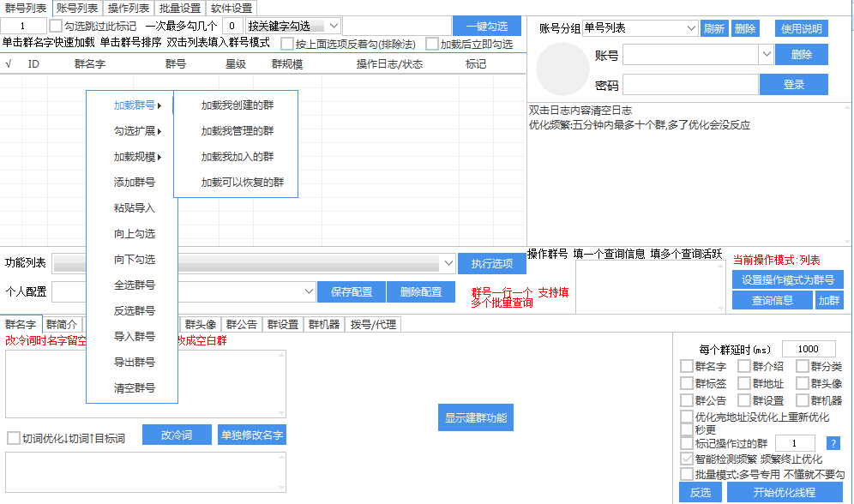Click 设置操作模式为群号 button

[x=788, y=279]
